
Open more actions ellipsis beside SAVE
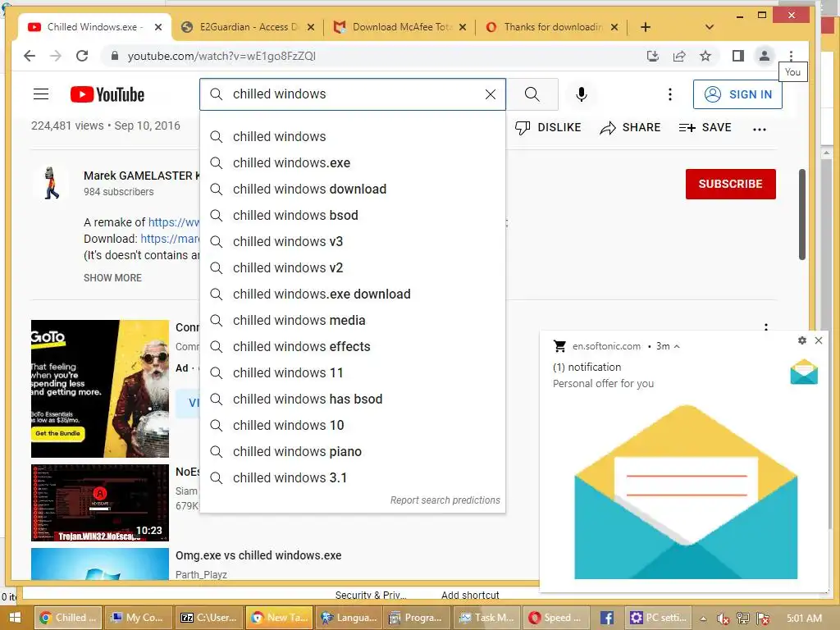pos(759,129)
